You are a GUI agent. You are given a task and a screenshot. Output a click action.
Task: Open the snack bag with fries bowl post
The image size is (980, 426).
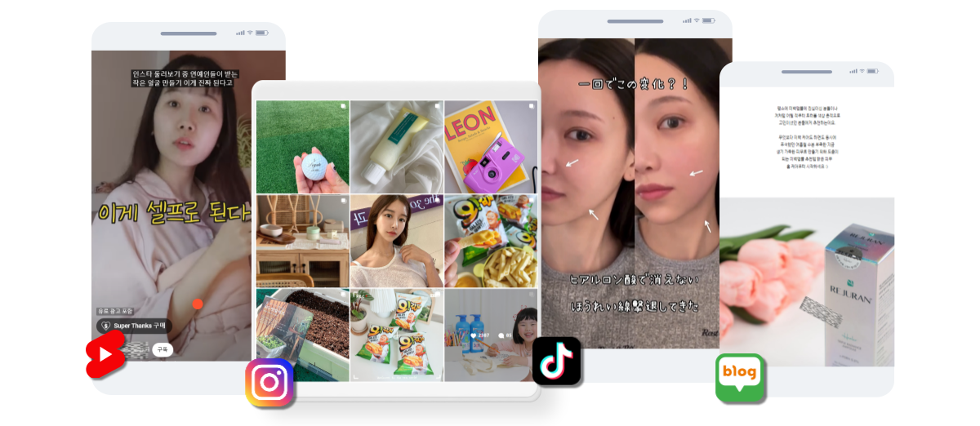point(491,241)
